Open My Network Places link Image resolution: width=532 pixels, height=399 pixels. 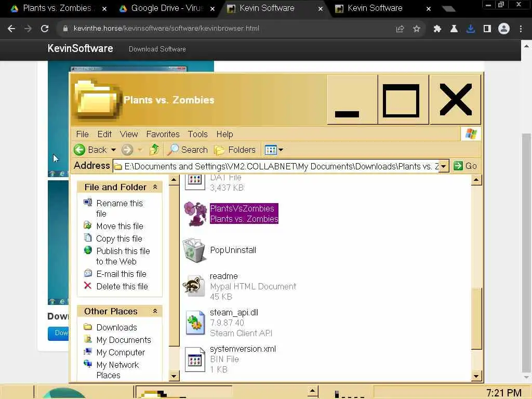click(118, 370)
